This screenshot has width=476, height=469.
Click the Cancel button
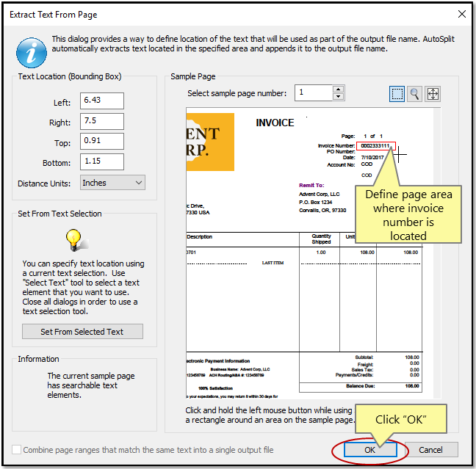click(430, 450)
